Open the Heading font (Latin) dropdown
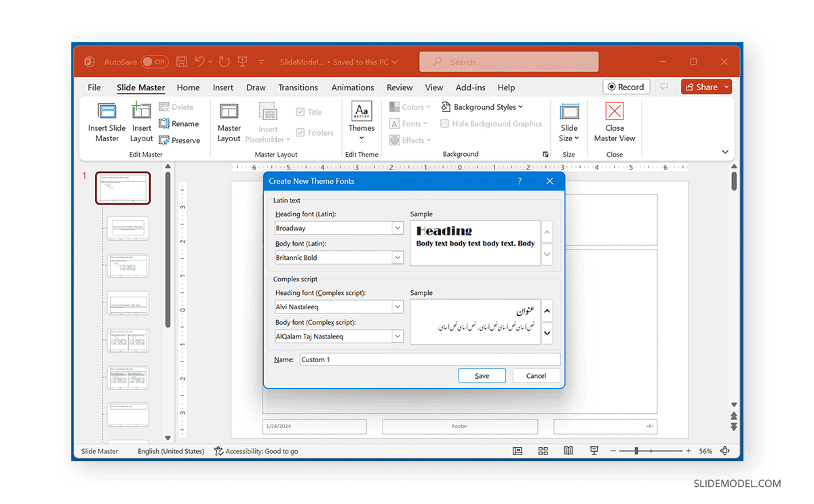 point(399,228)
